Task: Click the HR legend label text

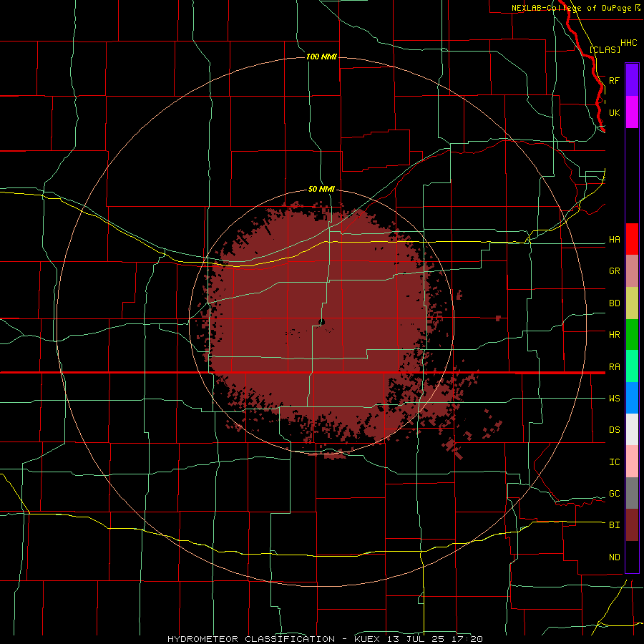Action: [x=614, y=335]
